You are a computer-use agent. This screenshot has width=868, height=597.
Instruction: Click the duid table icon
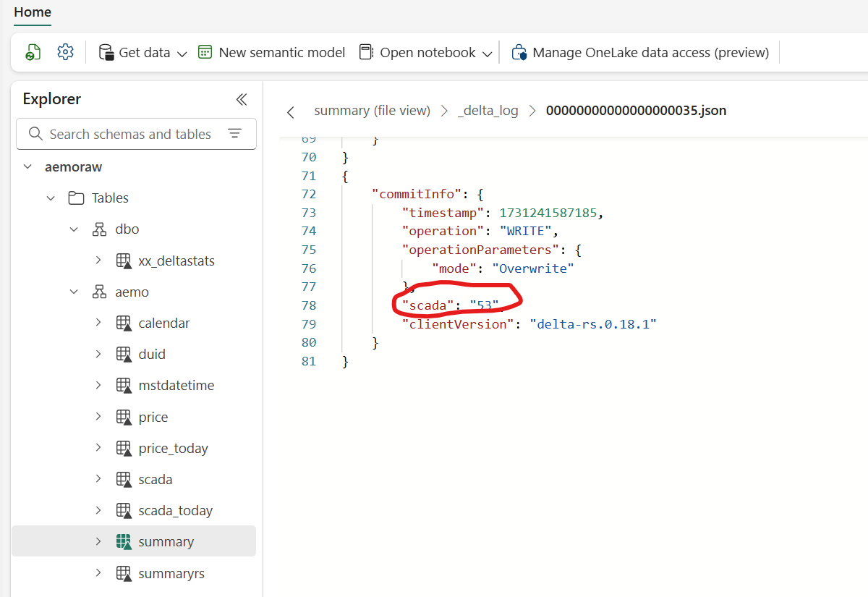[124, 355]
